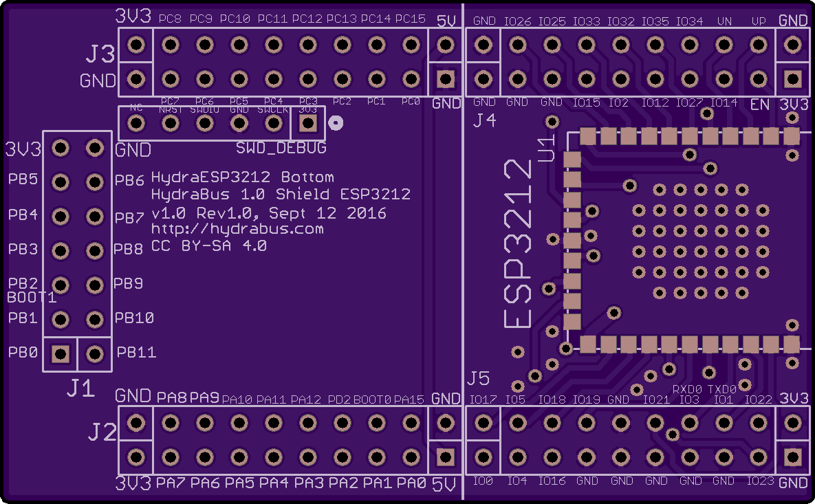This screenshot has height=504, width=815.
Task: Click the PA7 pin label
Action: (x=171, y=483)
